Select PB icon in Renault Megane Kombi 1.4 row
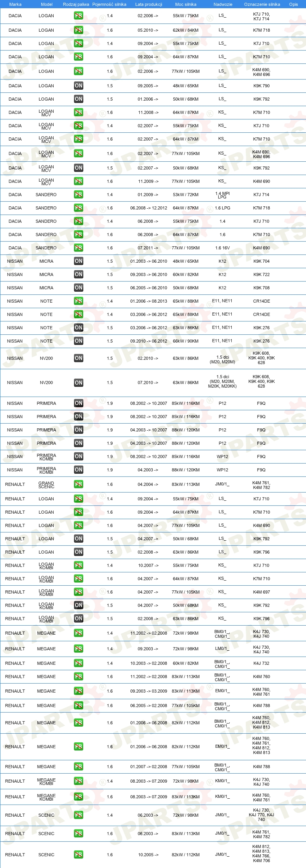Screen dimensions: 306x868 [x=79, y=781]
